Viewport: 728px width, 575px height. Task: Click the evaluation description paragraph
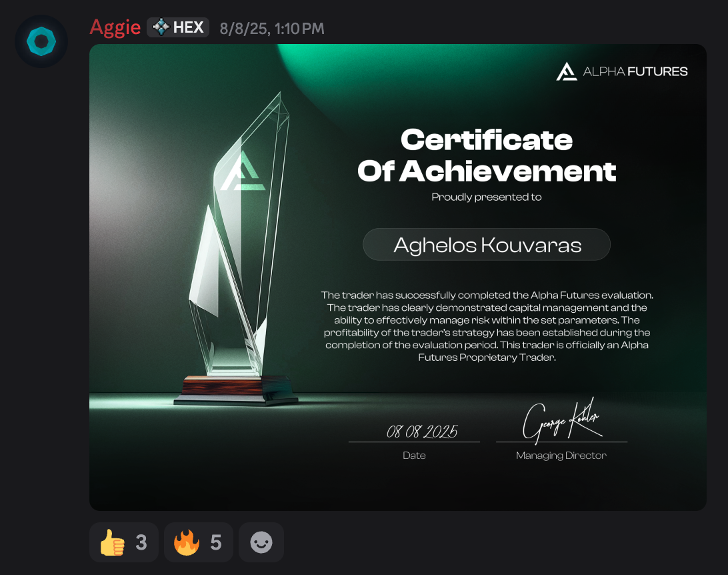(x=487, y=326)
